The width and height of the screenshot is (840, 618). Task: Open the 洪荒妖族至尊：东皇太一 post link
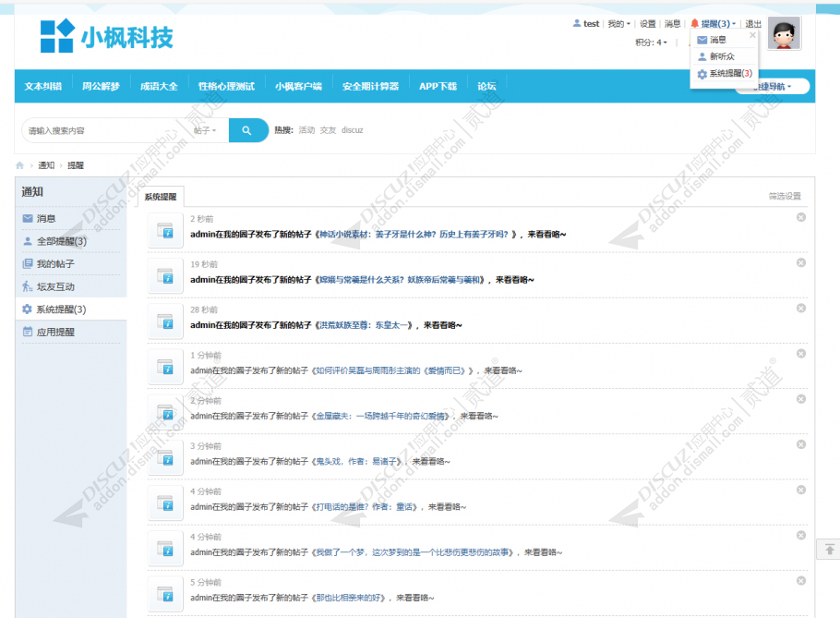pyautogui.click(x=366, y=325)
